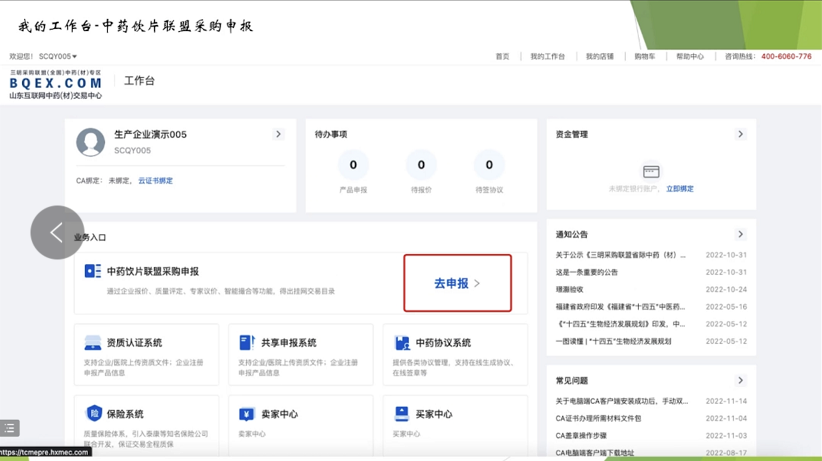Open the 保险系统 shield icon
The height and width of the screenshot is (461, 822).
click(x=93, y=414)
